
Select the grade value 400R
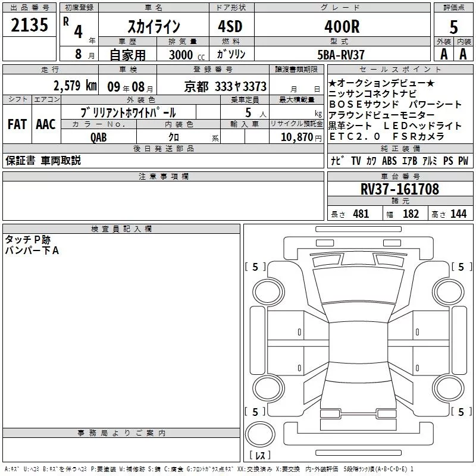click(x=342, y=27)
